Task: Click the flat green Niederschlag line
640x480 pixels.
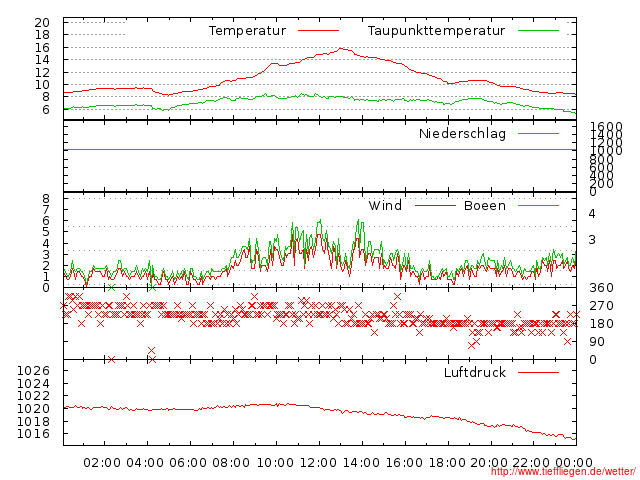Action: [x=320, y=150]
